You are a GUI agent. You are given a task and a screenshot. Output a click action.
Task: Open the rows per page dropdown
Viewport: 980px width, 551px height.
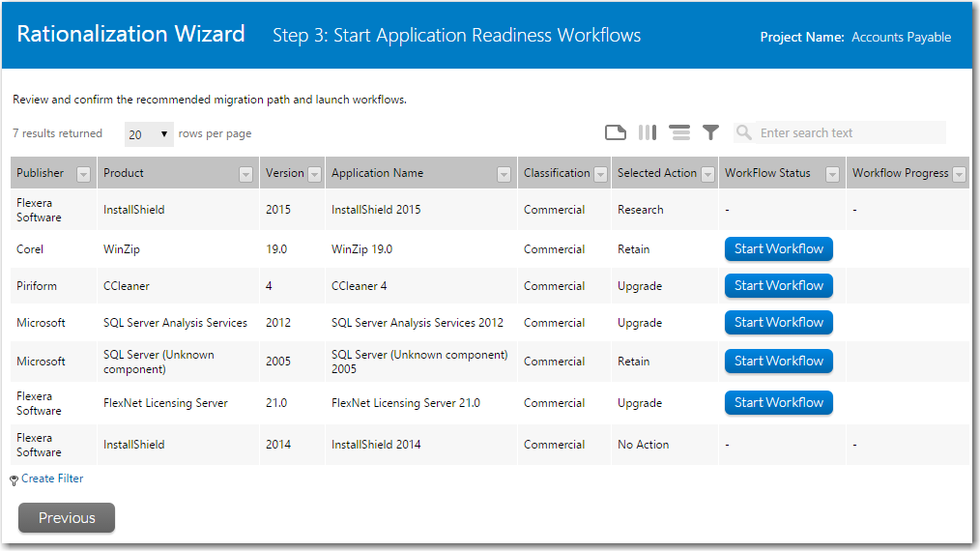(x=149, y=133)
